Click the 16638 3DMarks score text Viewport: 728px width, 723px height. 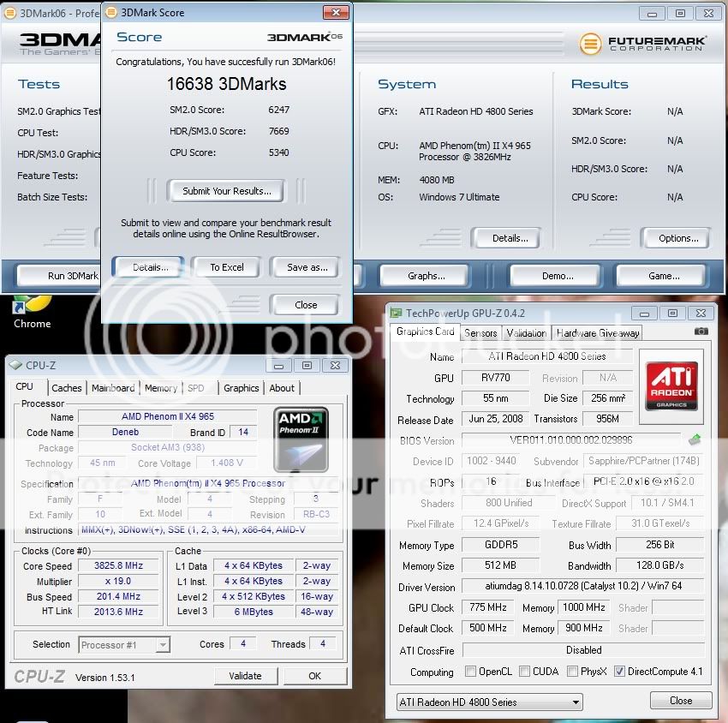click(x=227, y=84)
